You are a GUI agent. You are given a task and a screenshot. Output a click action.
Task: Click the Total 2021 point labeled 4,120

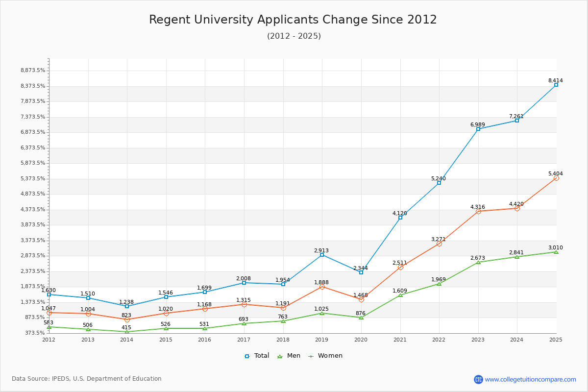400,218
